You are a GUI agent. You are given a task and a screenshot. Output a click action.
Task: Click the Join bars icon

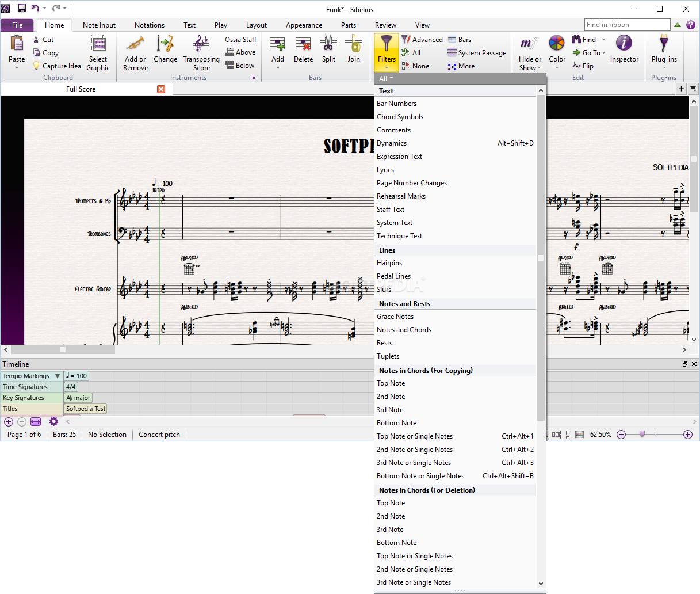pos(353,44)
